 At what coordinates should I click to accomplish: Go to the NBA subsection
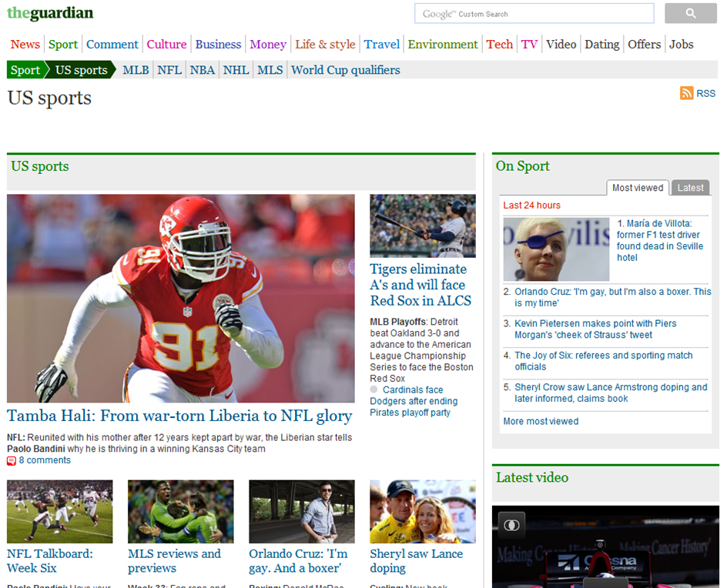pos(202,70)
